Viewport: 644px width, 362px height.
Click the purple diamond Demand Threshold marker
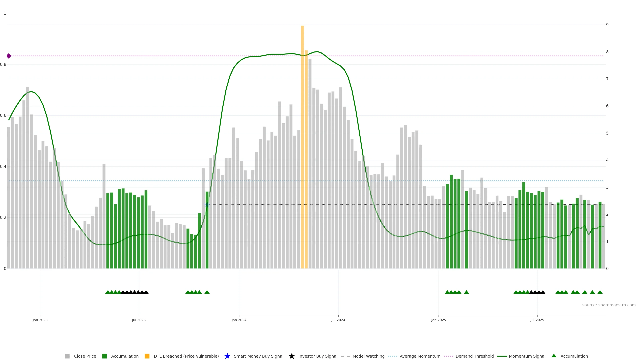(9, 56)
